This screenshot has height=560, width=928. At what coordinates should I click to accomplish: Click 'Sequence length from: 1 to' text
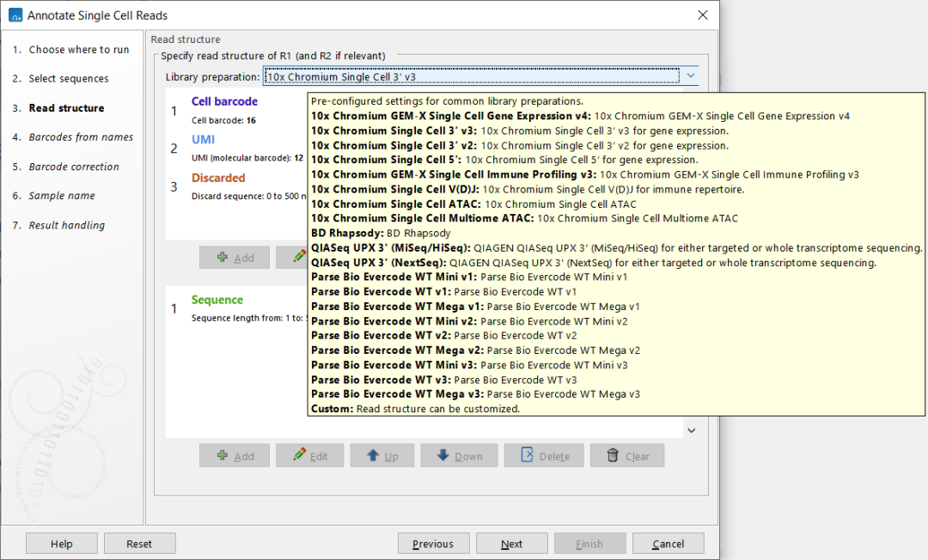(247, 318)
